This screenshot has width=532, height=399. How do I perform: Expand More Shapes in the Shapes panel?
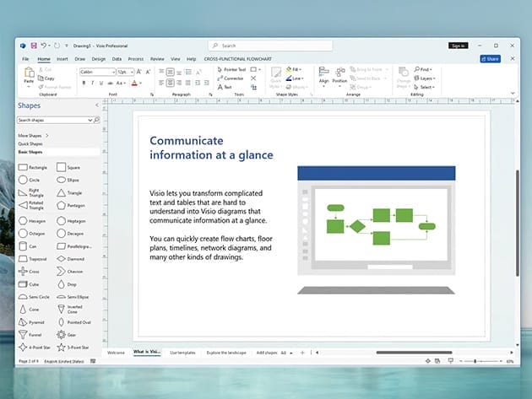pyautogui.click(x=34, y=135)
